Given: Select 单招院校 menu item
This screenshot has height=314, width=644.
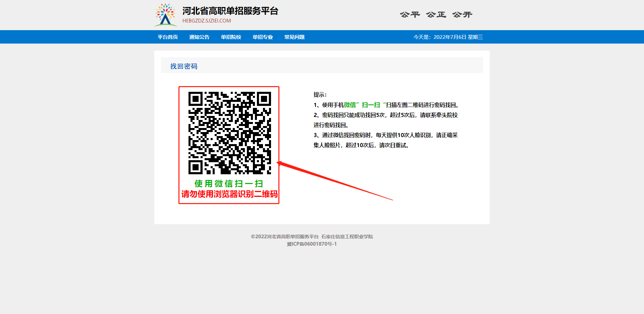Looking at the screenshot, I should pos(231,37).
